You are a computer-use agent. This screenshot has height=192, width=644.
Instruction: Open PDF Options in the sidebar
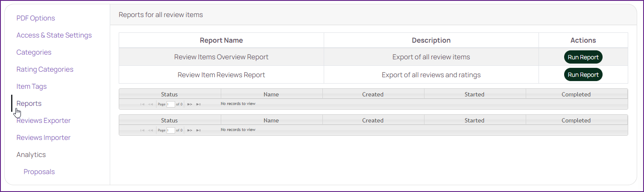36,18
